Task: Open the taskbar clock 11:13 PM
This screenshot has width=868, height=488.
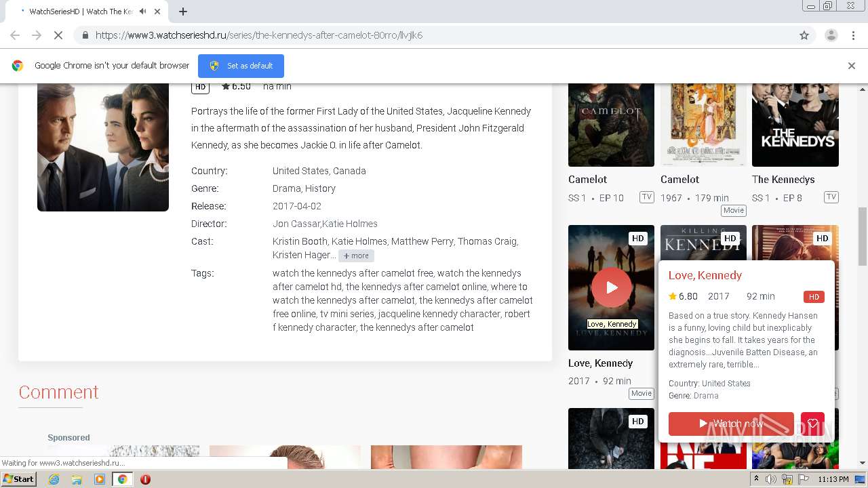Action: (833, 479)
